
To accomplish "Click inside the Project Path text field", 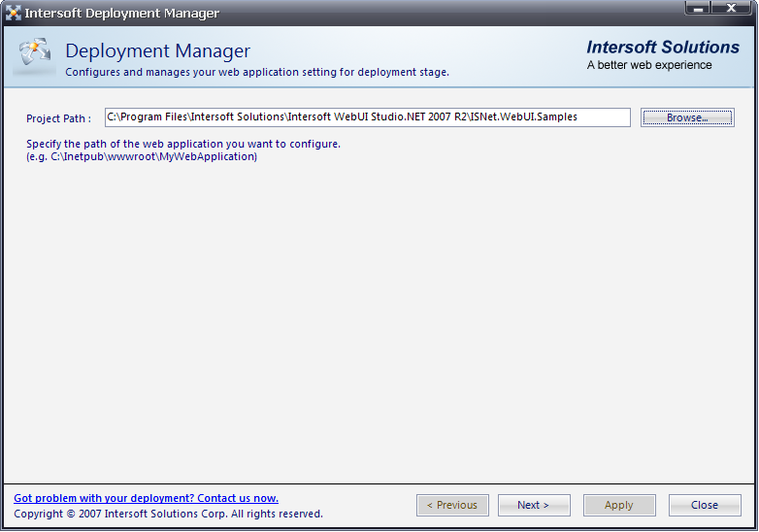I will click(367, 117).
